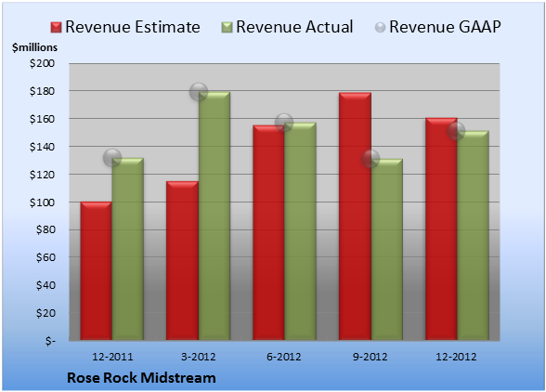Click the GAAP sphere marker for 12-2011
The width and height of the screenshot is (546, 392).
112,158
